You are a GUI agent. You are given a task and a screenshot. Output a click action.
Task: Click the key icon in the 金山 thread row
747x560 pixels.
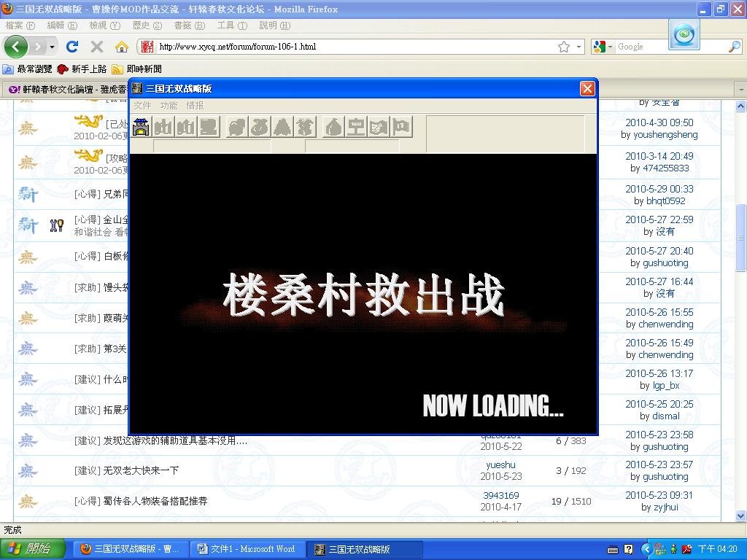pos(57,225)
